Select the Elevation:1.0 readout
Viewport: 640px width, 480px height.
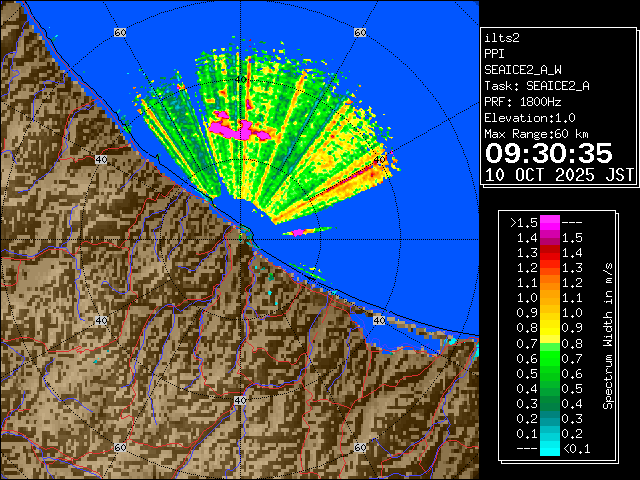(531, 118)
